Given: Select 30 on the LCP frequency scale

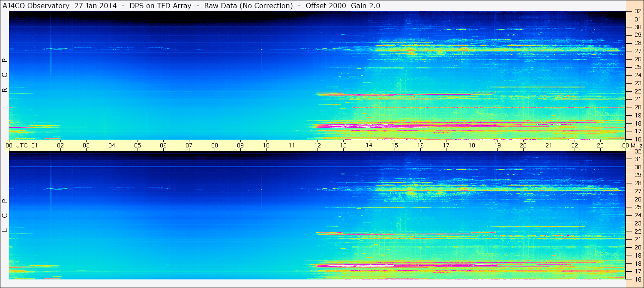Looking at the screenshot, I should (x=638, y=167).
